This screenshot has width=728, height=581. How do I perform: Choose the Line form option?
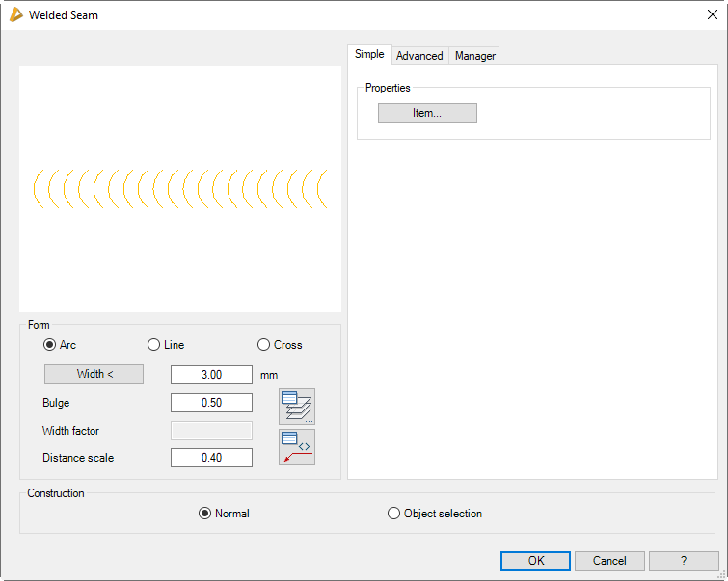(153, 345)
